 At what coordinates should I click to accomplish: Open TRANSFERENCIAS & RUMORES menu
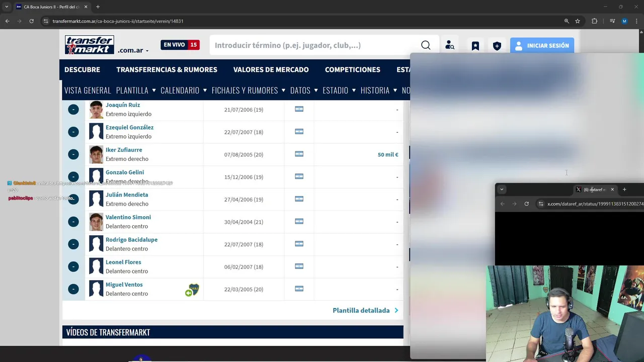(167, 70)
